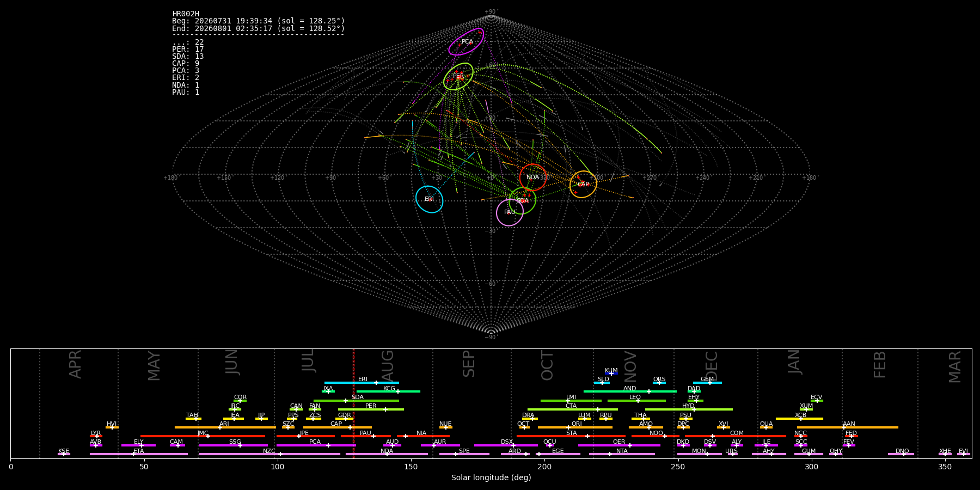The height and width of the screenshot is (490, 980).
Task: Click the HR002H title text
Action: pyautogui.click(x=186, y=14)
